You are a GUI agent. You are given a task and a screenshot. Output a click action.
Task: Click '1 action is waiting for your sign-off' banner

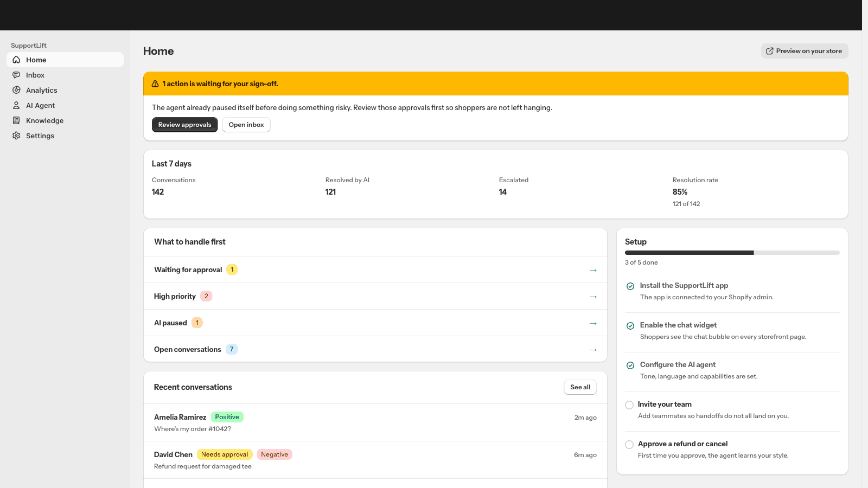pyautogui.click(x=495, y=84)
